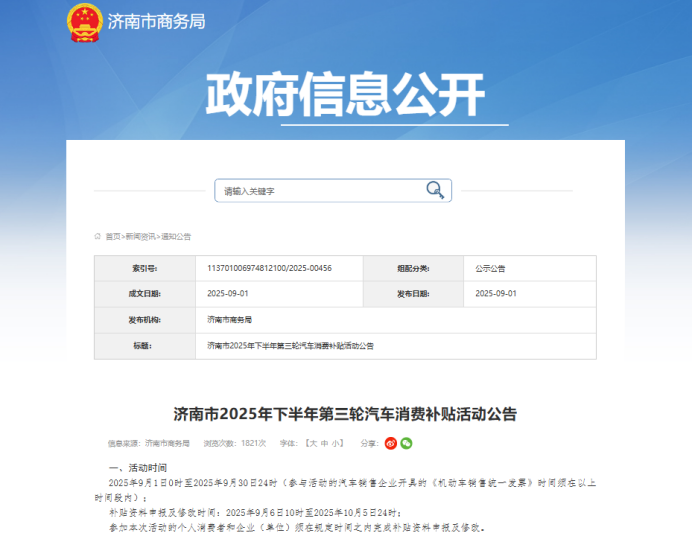Click the 政府信息公开 banner heading
Screen dimensions: 693x537
(345, 95)
